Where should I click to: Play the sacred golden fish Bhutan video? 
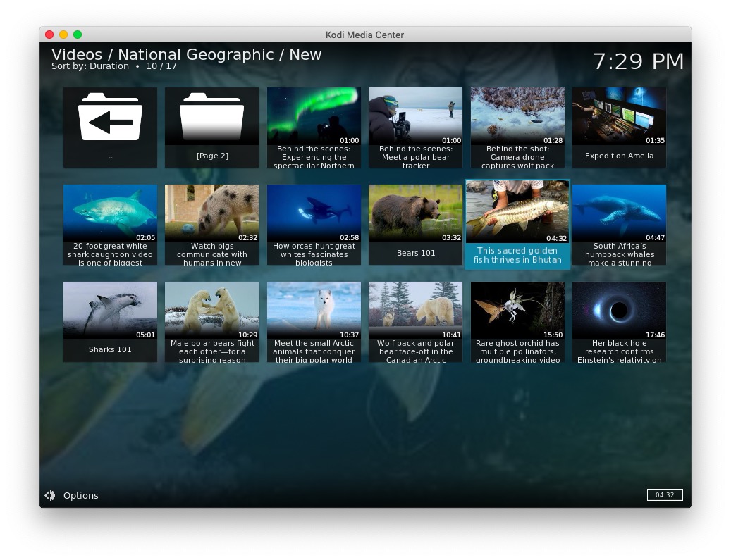click(517, 213)
